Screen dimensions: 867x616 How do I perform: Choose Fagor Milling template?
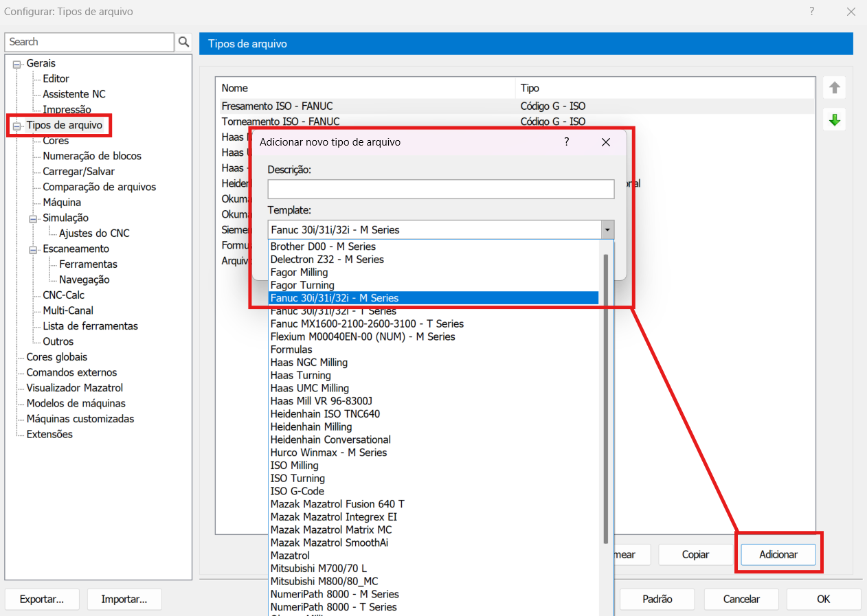(433, 273)
